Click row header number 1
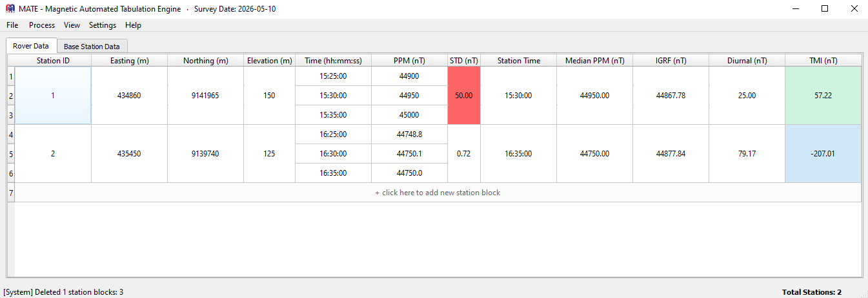The image size is (868, 298). (x=11, y=76)
